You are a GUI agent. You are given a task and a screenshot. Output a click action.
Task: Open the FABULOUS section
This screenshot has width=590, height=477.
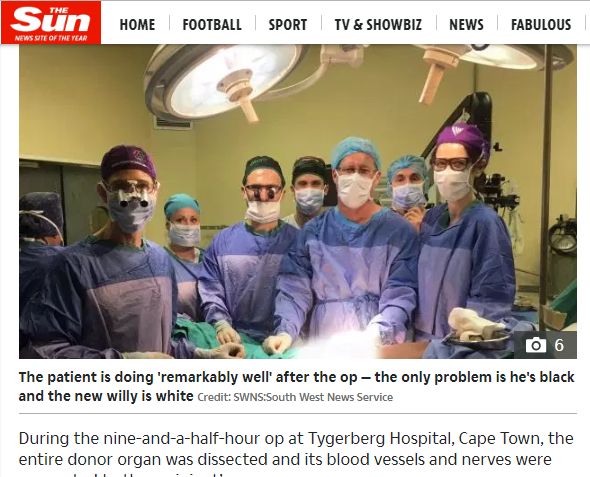[x=541, y=25]
